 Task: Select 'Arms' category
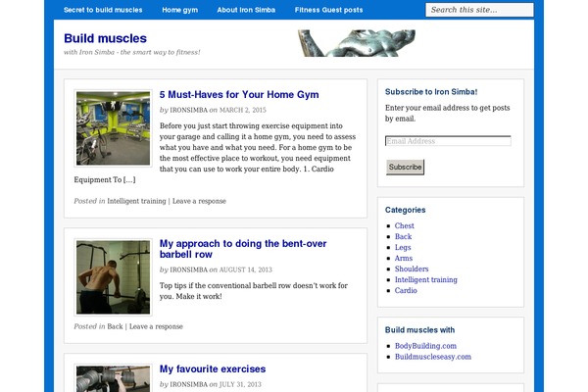[x=404, y=258]
